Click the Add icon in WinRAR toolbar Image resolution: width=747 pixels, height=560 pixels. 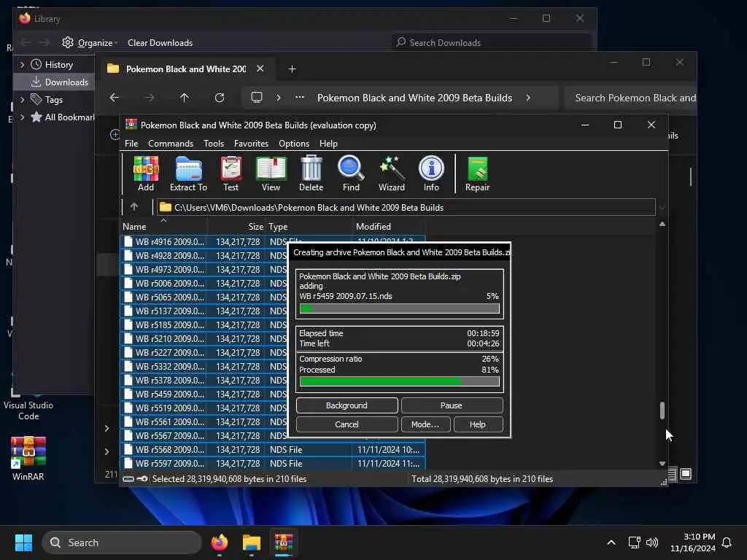pos(146,174)
